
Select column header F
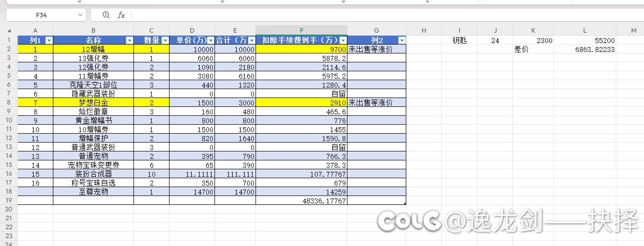301,31
